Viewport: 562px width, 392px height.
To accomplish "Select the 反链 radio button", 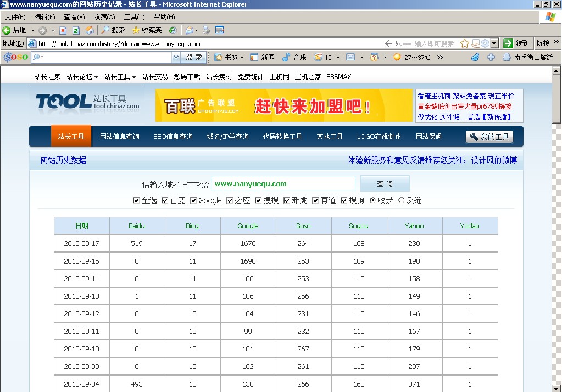I will [401, 200].
